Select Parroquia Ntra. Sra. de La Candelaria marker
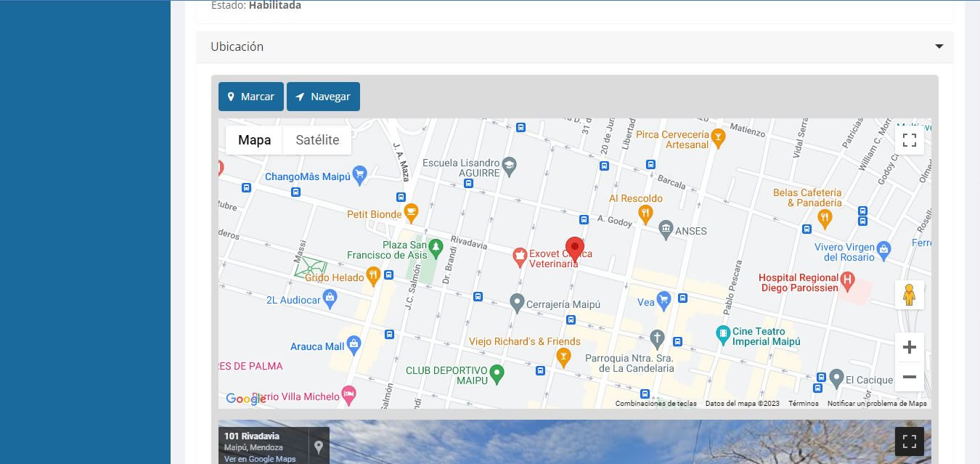Image resolution: width=980 pixels, height=464 pixels. pyautogui.click(x=657, y=338)
